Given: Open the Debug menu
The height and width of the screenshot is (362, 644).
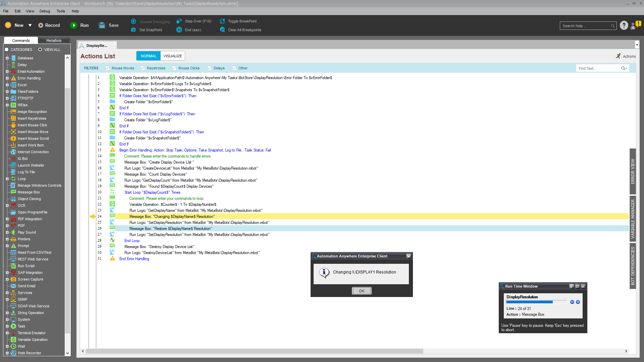Looking at the screenshot, I should pos(45,11).
